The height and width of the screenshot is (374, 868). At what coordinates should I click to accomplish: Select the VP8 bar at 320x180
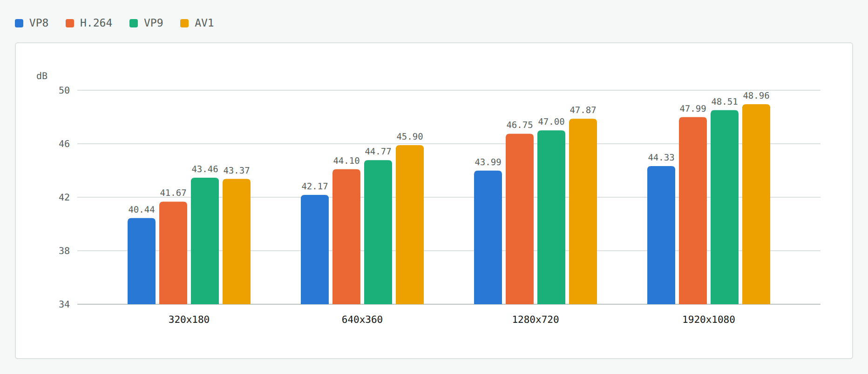(x=142, y=261)
